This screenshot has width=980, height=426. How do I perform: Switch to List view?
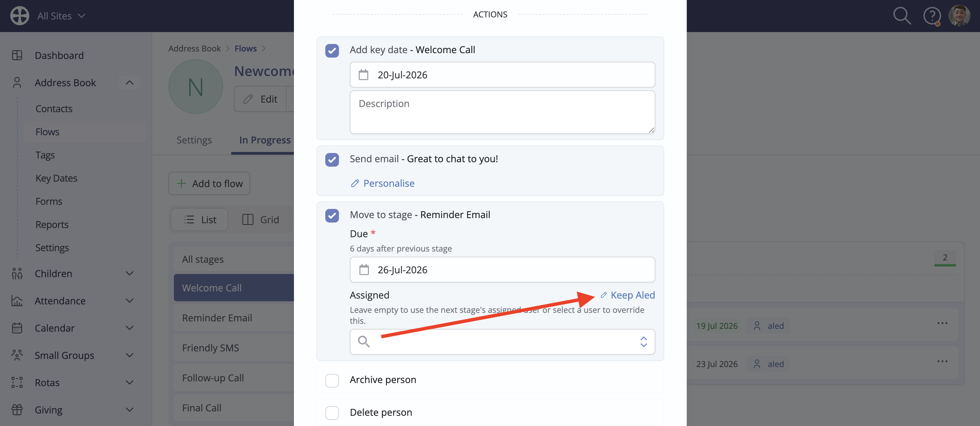coord(200,219)
